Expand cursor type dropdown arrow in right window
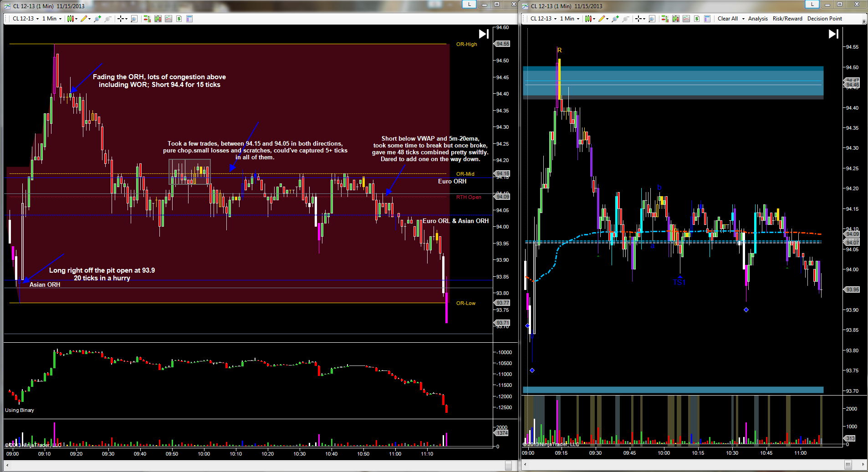Viewport: 868px width, 472px height. point(644,19)
